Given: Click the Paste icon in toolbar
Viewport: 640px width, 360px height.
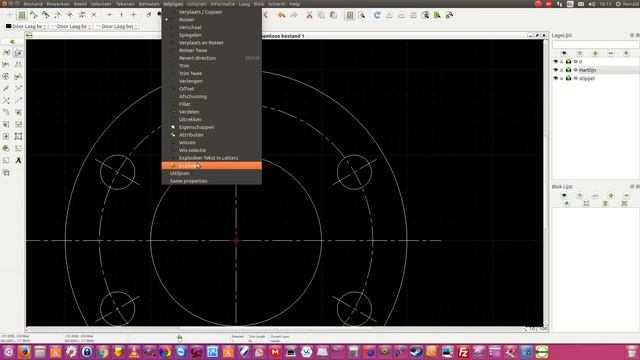Looking at the screenshot, I should point(333,16).
